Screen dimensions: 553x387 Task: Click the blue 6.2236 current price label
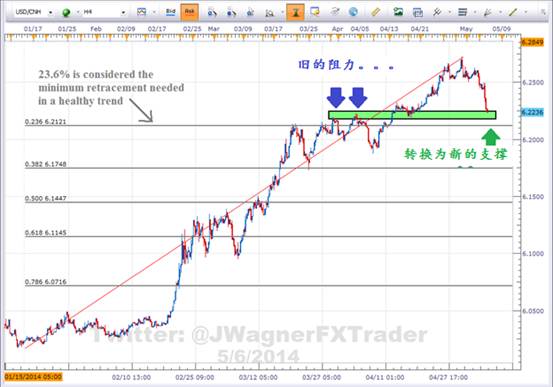(x=532, y=112)
